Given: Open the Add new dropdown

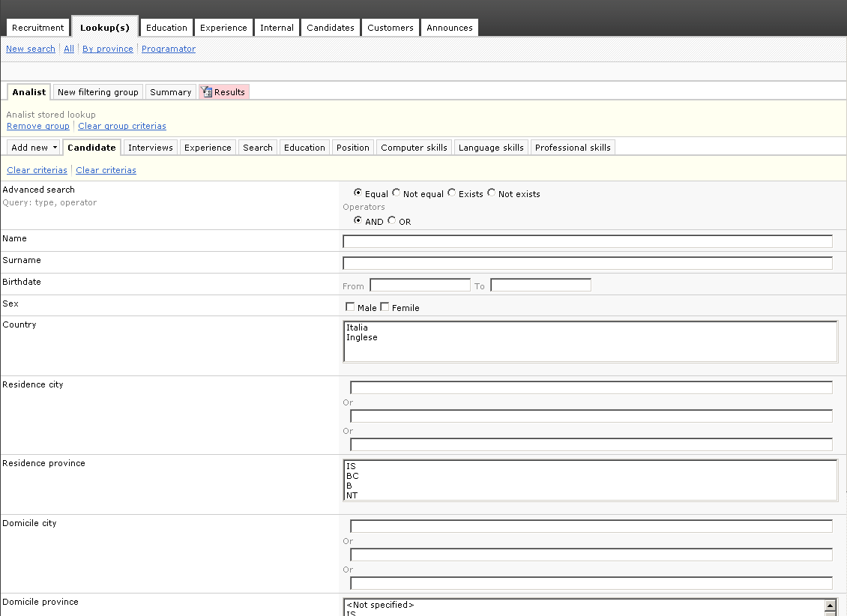Looking at the screenshot, I should click(x=34, y=148).
